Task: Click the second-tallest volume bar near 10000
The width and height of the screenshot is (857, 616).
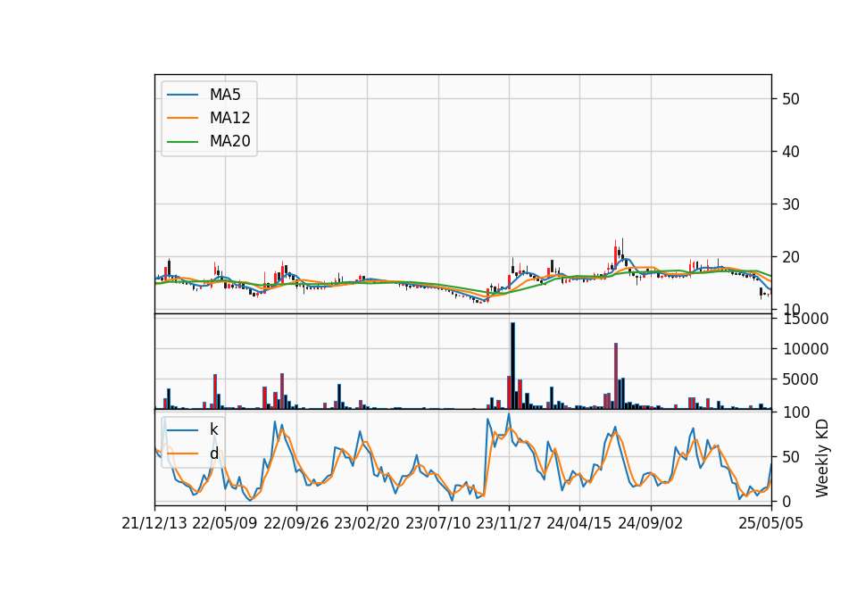Action: 616,376
